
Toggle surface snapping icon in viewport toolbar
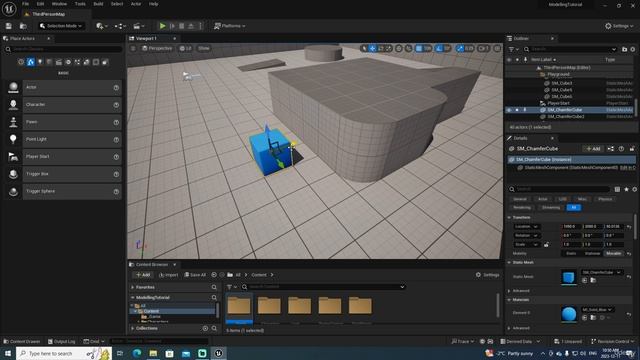[x=408, y=48]
